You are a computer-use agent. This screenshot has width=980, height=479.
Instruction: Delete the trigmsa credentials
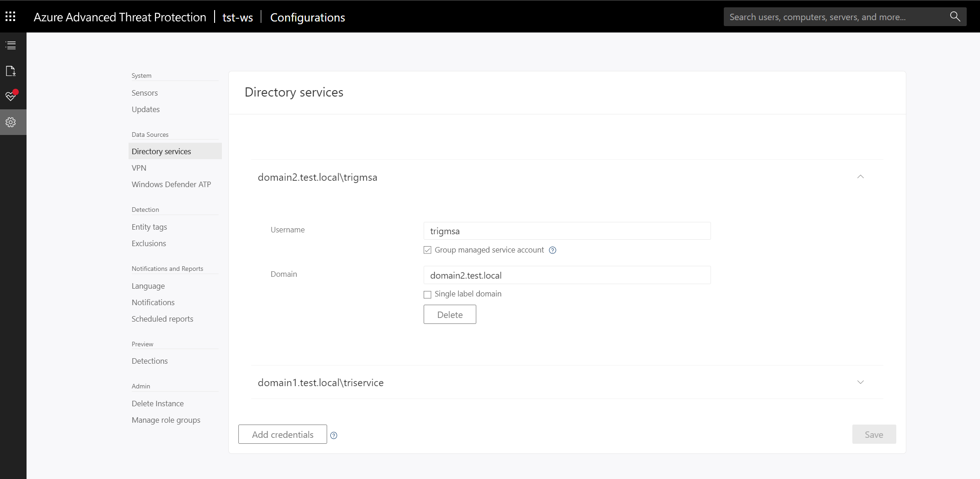point(449,314)
